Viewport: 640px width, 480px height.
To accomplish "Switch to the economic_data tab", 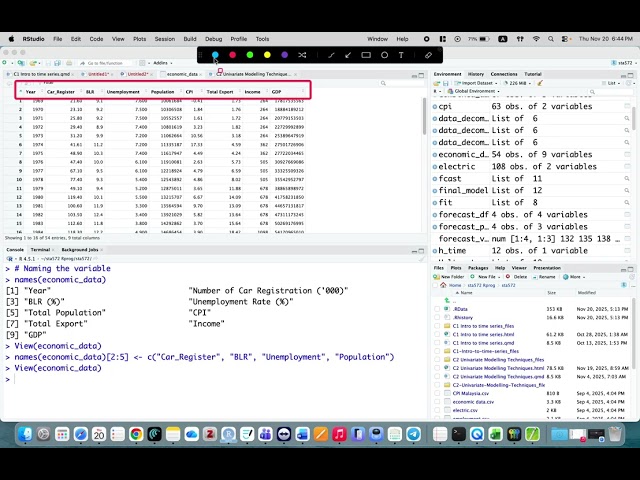I will pyautogui.click(x=180, y=74).
